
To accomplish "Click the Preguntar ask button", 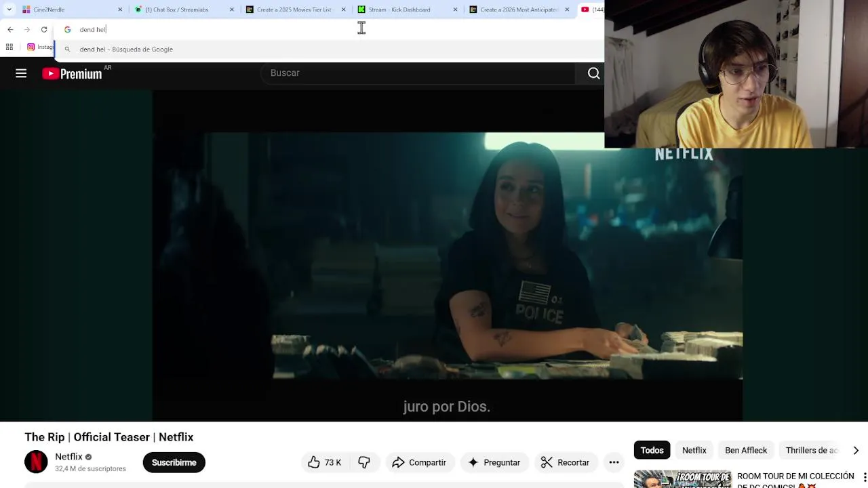I will coord(494,462).
